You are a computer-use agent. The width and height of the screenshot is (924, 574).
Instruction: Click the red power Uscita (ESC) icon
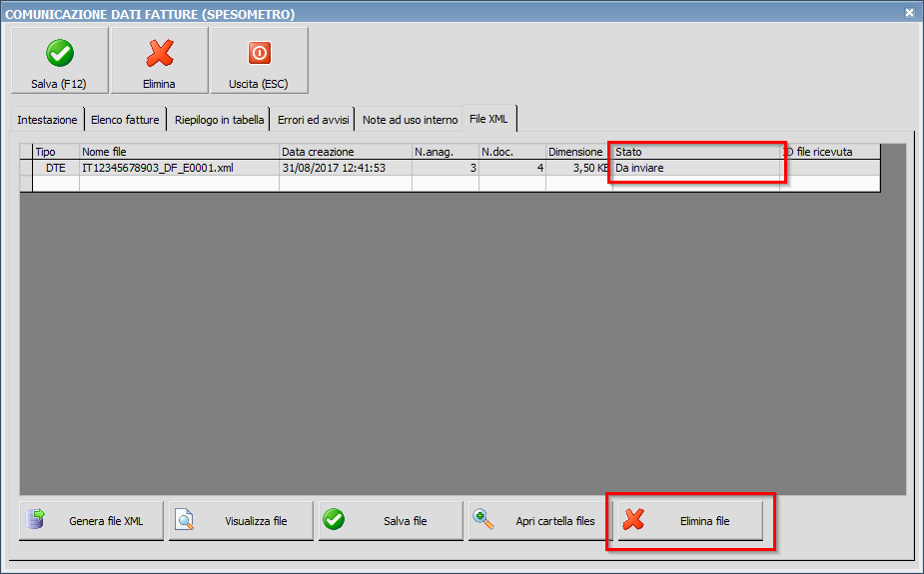click(x=260, y=53)
